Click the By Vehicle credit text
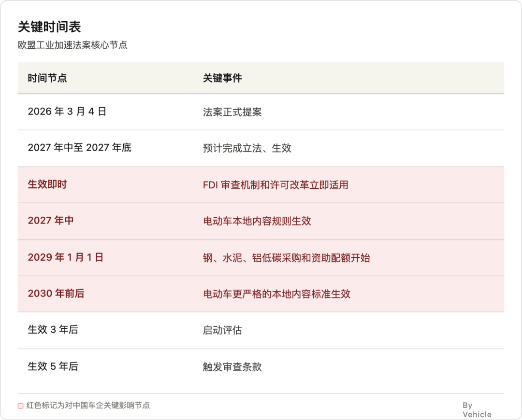The width and height of the screenshot is (522, 420). [x=477, y=410]
